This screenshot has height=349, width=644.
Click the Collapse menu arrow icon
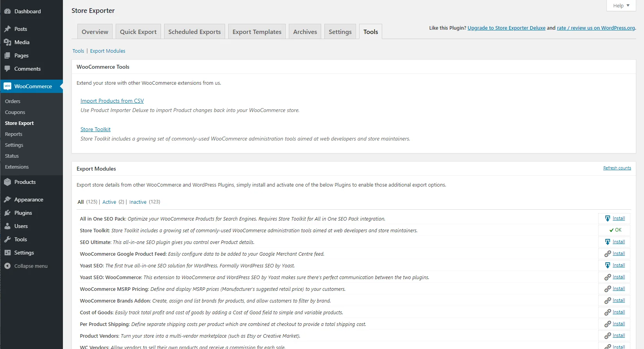point(7,266)
